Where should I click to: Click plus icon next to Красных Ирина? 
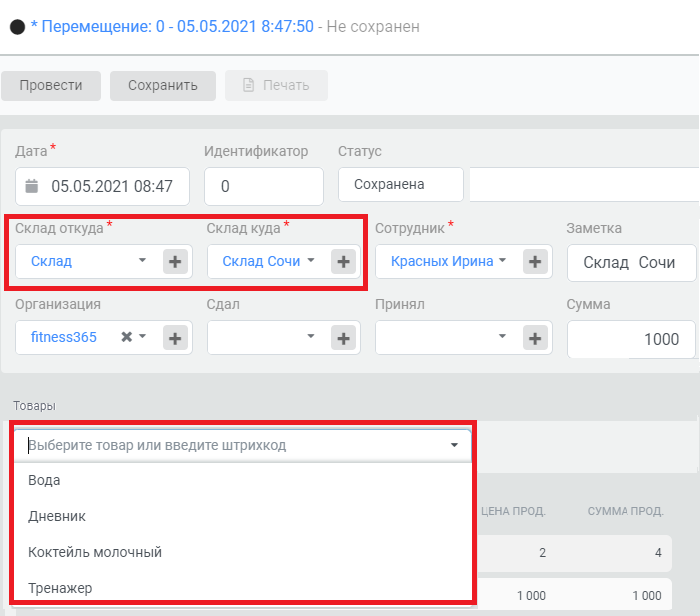535,262
